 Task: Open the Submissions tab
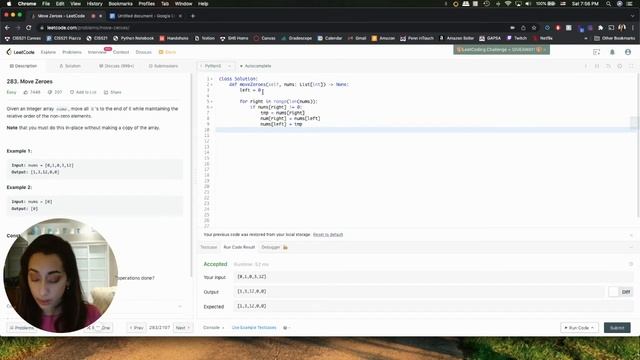point(163,66)
